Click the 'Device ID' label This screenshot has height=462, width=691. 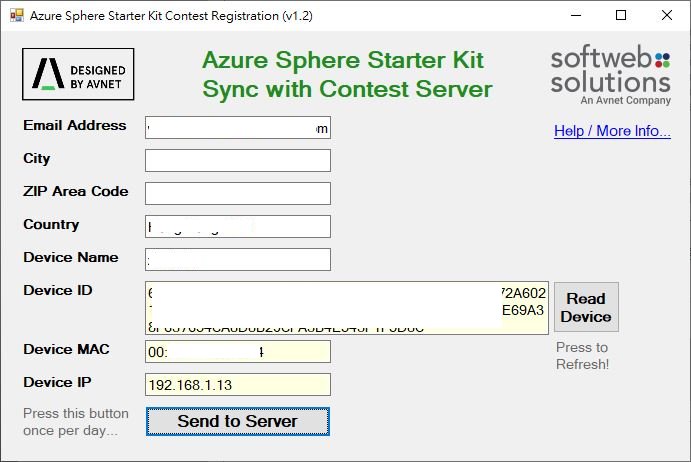click(x=58, y=290)
